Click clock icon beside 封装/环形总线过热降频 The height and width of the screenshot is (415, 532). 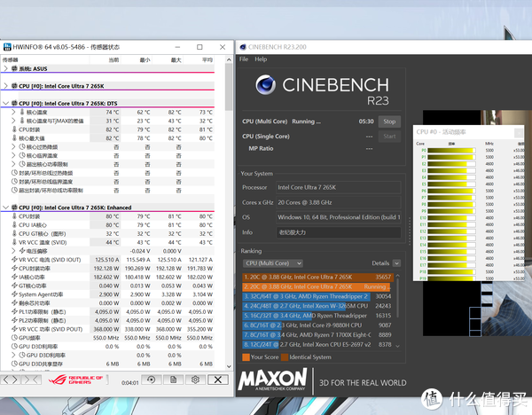(14, 173)
